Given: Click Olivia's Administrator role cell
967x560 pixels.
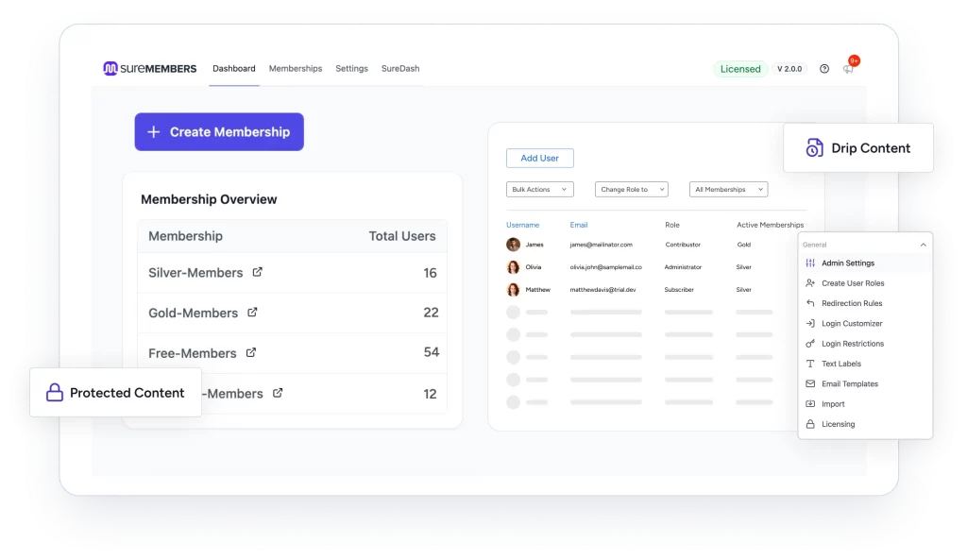Looking at the screenshot, I should tap(683, 267).
